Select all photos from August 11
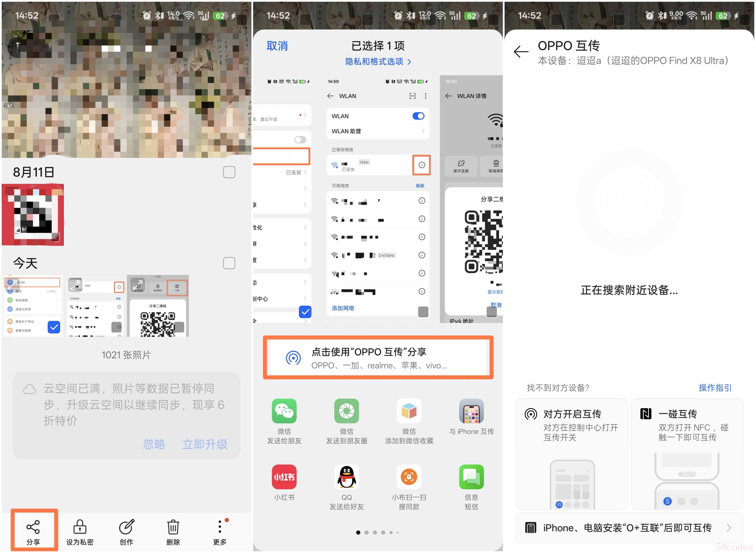Screen dimensions: 756x553 [x=229, y=172]
